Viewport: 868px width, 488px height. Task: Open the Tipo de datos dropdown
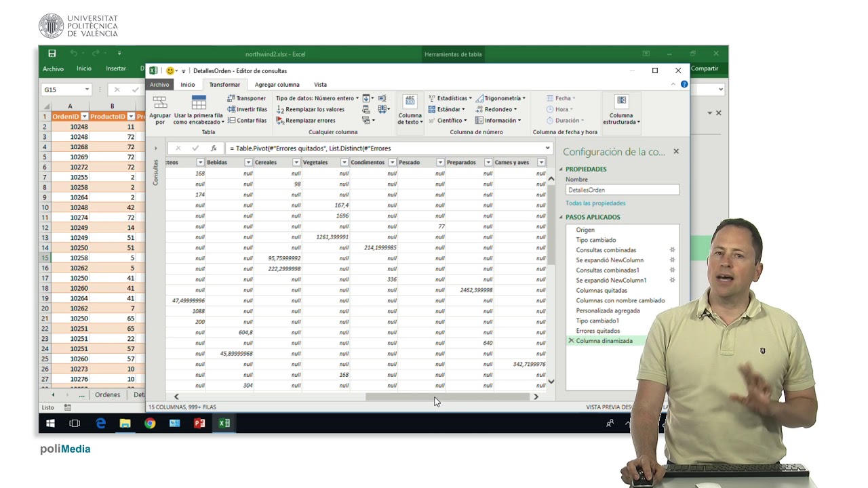click(x=317, y=98)
